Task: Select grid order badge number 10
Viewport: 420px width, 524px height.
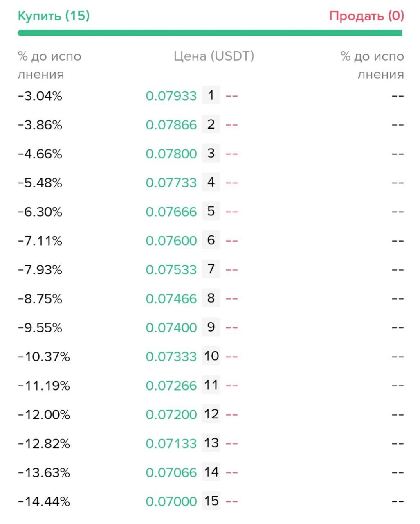Action: click(211, 356)
